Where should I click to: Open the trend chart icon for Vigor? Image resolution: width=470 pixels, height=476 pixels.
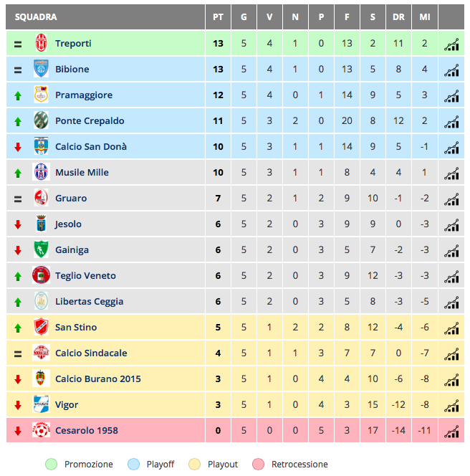click(x=451, y=406)
